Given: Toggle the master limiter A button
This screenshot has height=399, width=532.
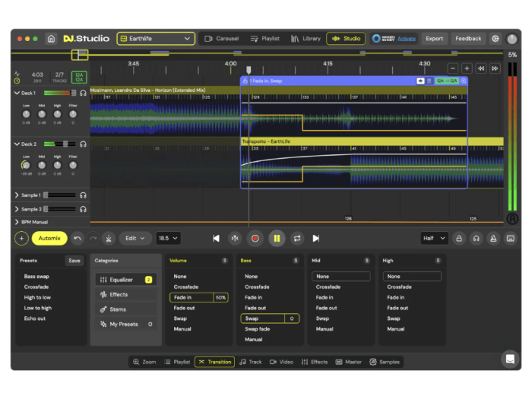Looking at the screenshot, I should (x=512, y=219).
